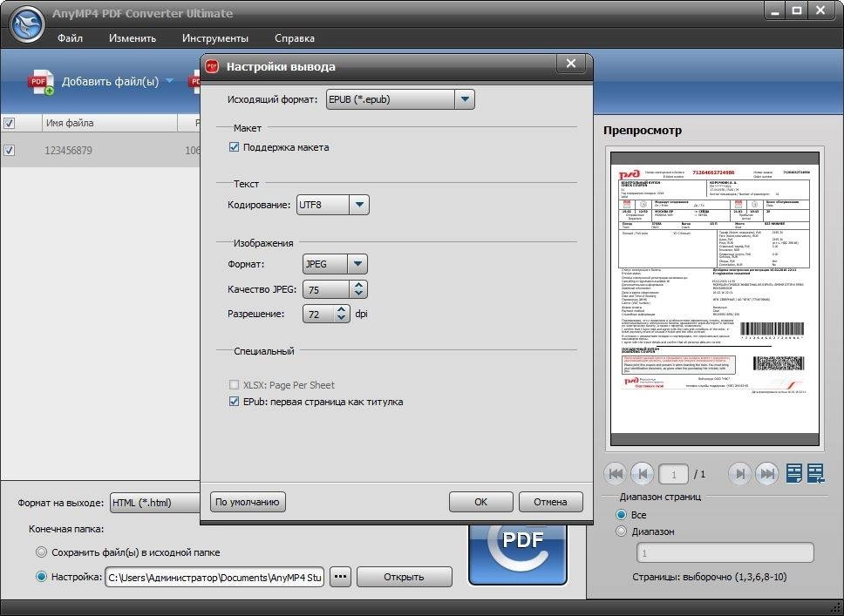Select file row 123456879

pyautogui.click(x=100, y=150)
